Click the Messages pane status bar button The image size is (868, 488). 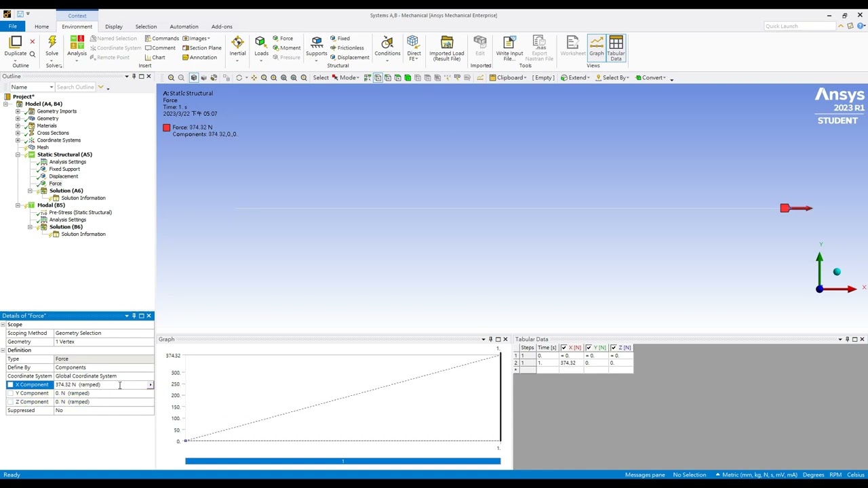[x=645, y=475]
